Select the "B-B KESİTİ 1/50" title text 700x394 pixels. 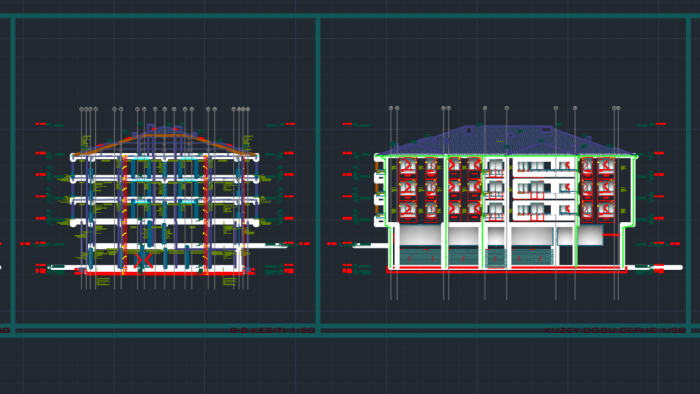coord(272,331)
